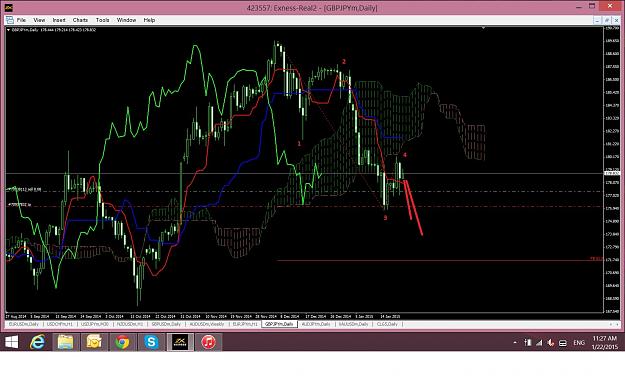Open the File menu
625x392 pixels.
tap(21, 20)
